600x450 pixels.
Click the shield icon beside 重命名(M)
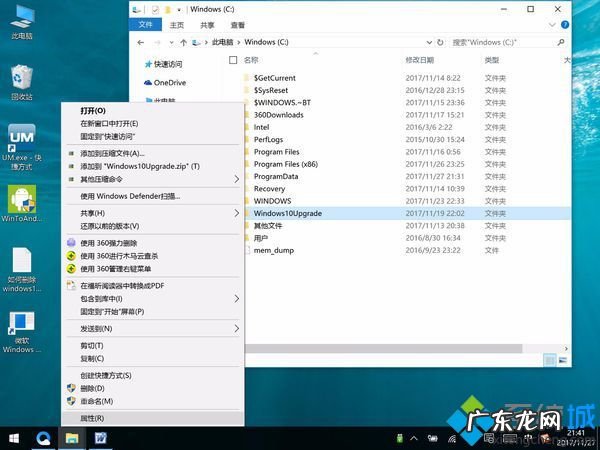[x=71, y=401]
